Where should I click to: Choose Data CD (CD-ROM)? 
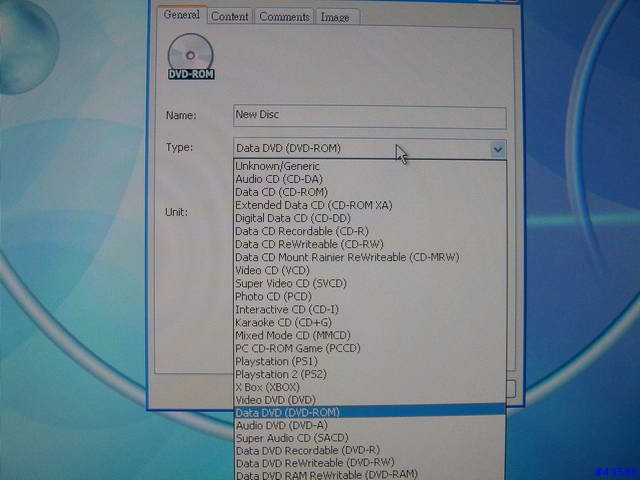click(370, 192)
